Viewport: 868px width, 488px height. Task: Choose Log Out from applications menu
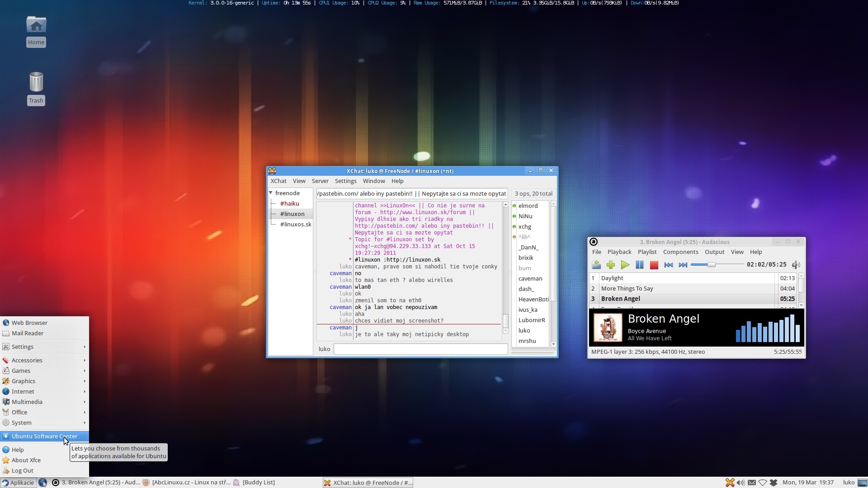pyautogui.click(x=44, y=471)
